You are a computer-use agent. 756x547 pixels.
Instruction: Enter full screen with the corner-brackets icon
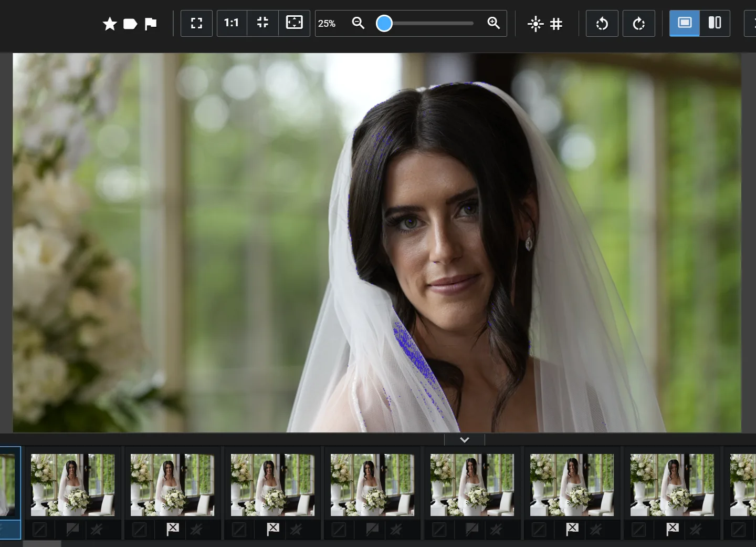point(196,23)
